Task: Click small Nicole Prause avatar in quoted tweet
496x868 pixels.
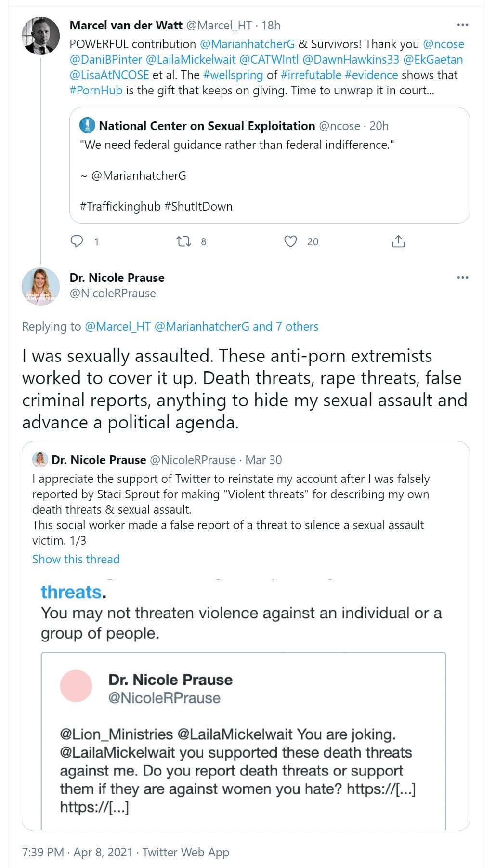Action: (x=40, y=460)
